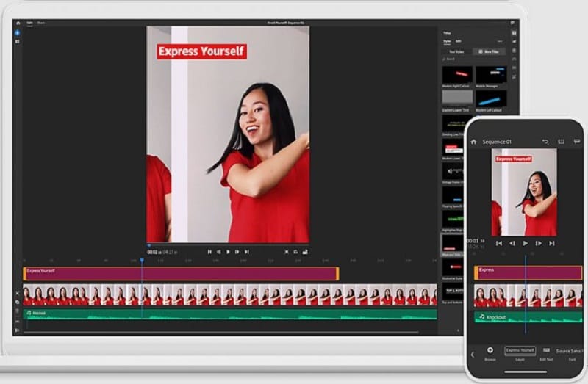Click the scissors split tool left of timeline

[x=17, y=294]
